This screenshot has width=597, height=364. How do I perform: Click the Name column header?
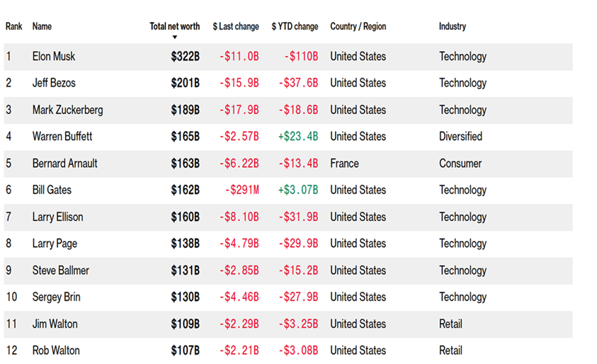(42, 26)
